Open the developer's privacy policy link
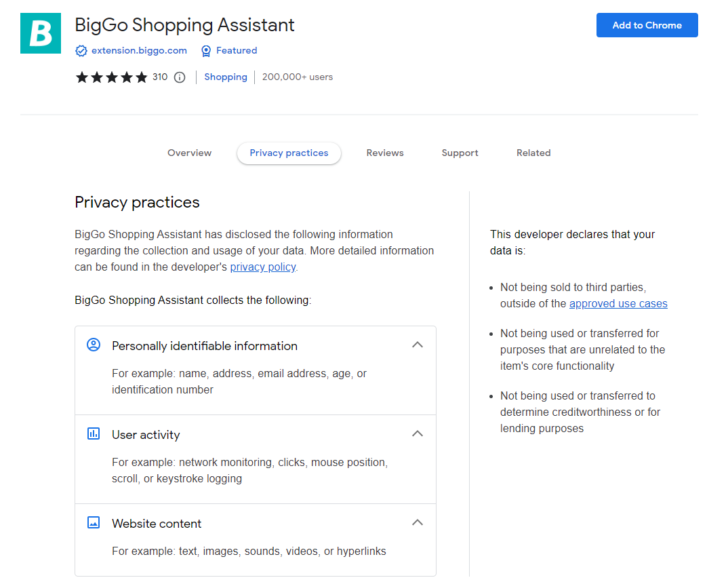This screenshot has width=728, height=580. [x=263, y=267]
